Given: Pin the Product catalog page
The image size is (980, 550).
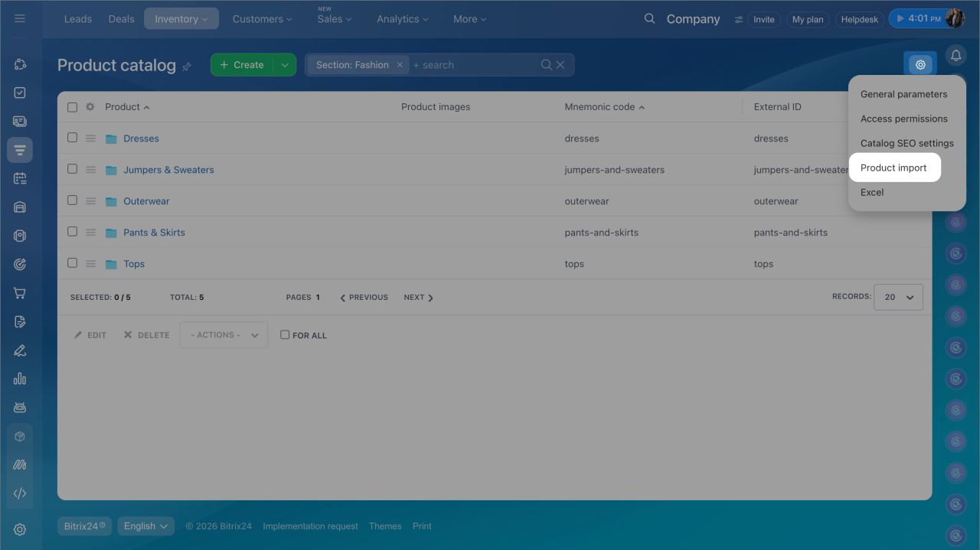Looking at the screenshot, I should 187,67.
